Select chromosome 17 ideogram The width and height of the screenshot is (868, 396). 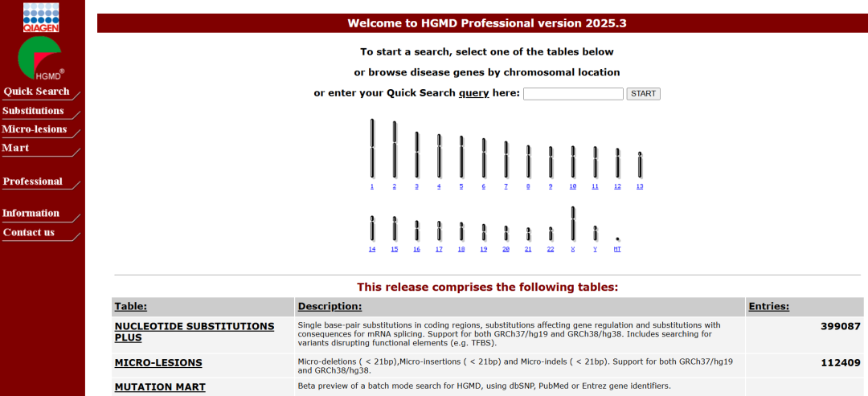[x=439, y=231]
